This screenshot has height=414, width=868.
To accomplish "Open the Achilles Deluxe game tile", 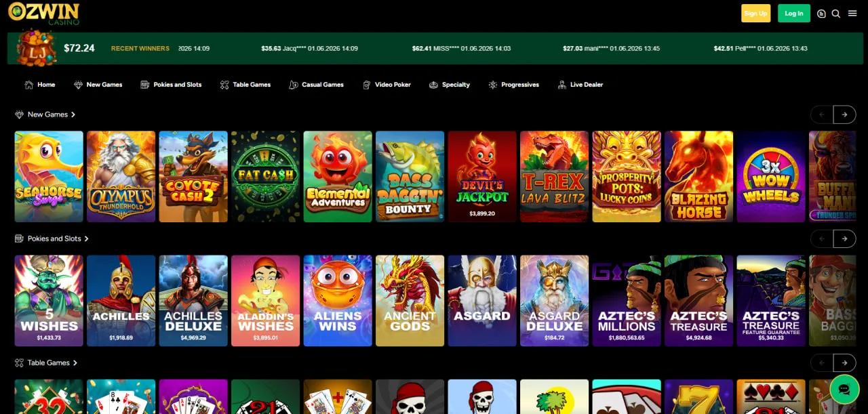I will [x=193, y=300].
